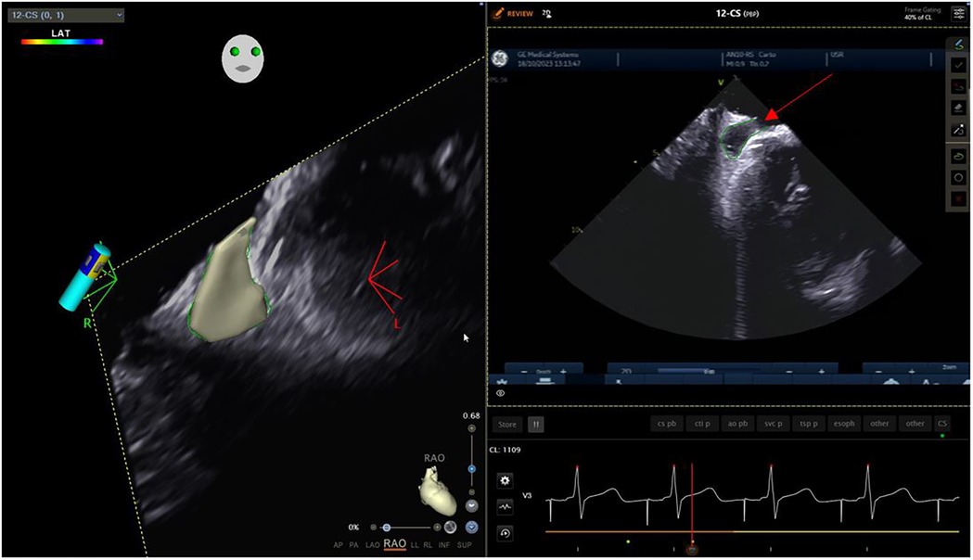Switch to the RL view
The height and width of the screenshot is (560, 973).
[x=429, y=545]
